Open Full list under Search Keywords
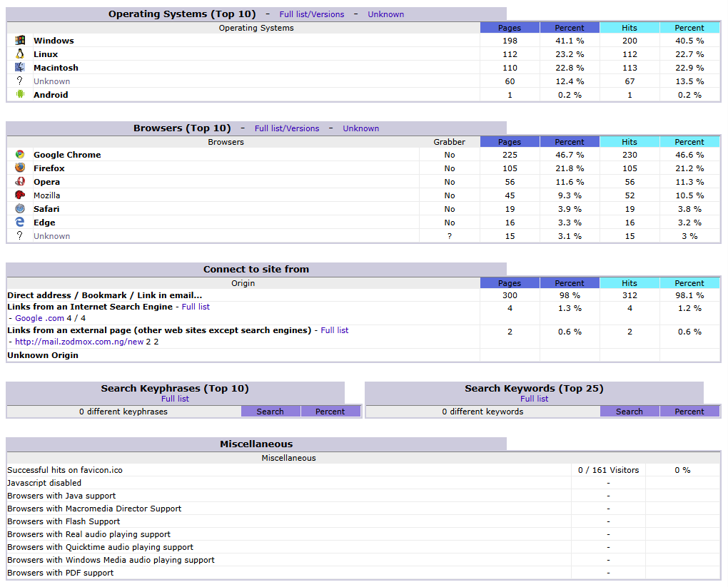This screenshot has width=728, height=587. (534, 399)
